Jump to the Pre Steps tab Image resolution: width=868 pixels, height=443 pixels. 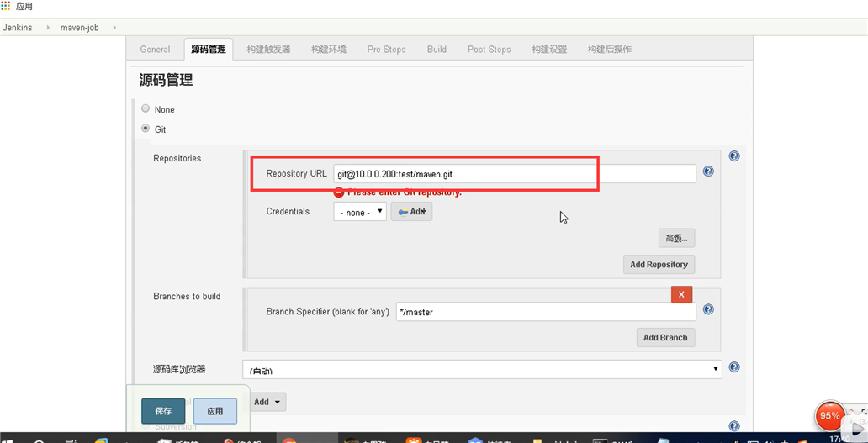click(x=386, y=50)
